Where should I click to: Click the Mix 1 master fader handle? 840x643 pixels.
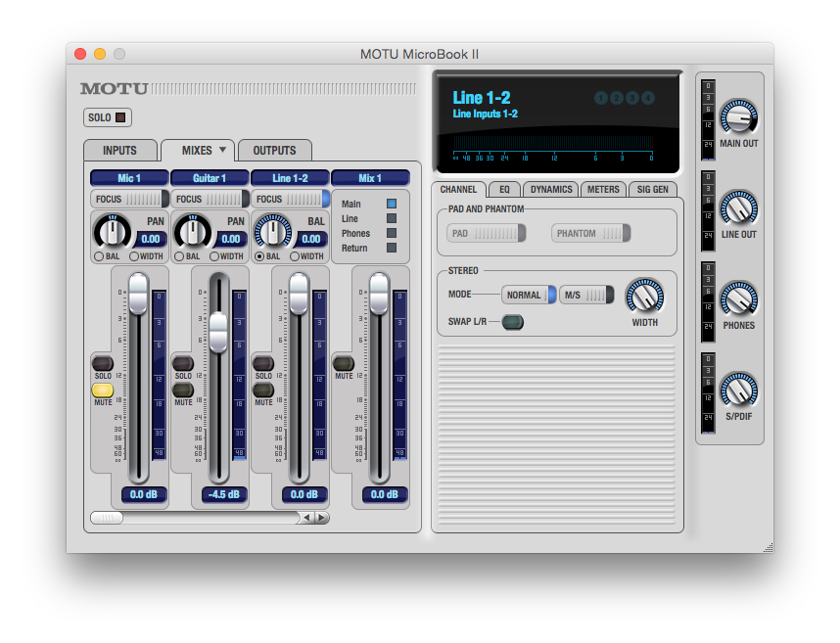(x=379, y=293)
